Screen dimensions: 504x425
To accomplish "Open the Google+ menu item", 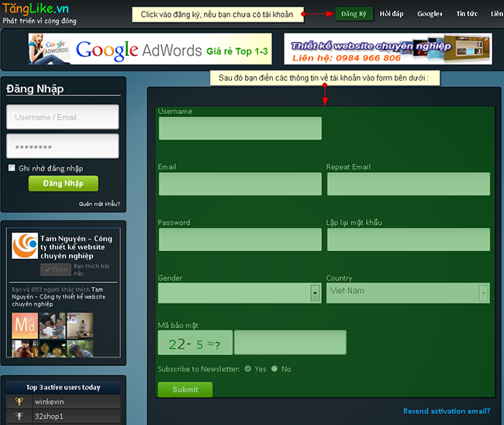I will 430,14.
